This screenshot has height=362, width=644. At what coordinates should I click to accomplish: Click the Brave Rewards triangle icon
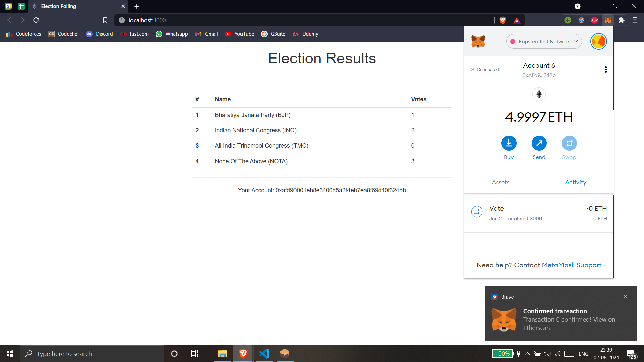coord(517,20)
